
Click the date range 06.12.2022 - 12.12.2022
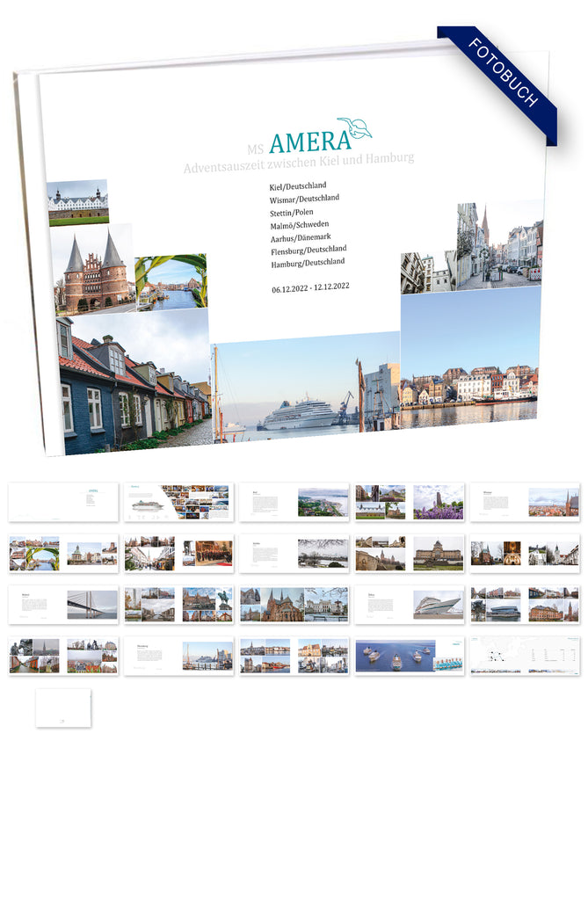(x=310, y=287)
